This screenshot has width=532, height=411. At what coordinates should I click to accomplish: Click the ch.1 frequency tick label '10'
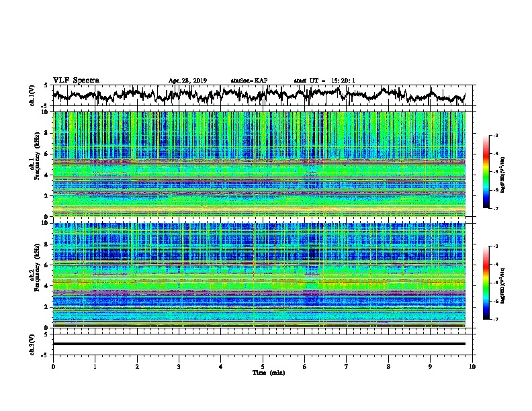45,112
